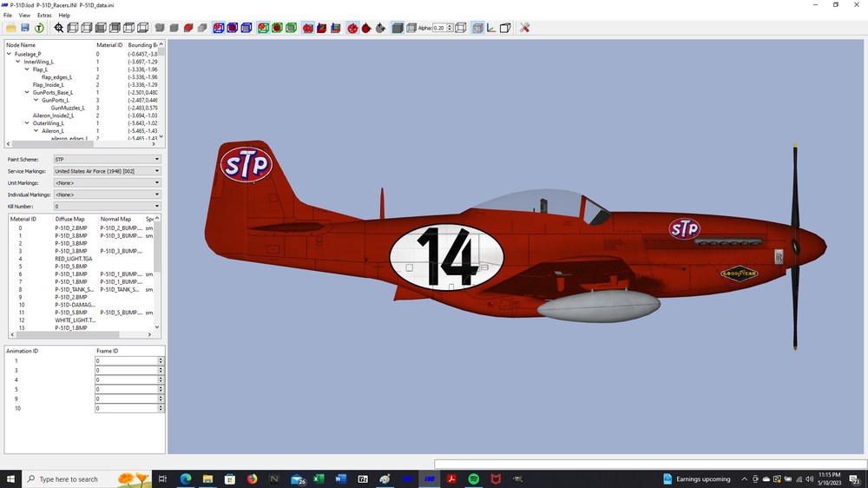Image resolution: width=868 pixels, height=488 pixels.
Task: Click the RED_LIGHT.TGA material entry
Action: pyautogui.click(x=74, y=259)
